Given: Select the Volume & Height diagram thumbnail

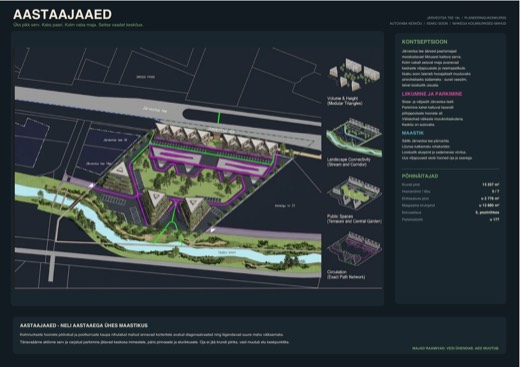Looking at the screenshot, I should (354, 75).
